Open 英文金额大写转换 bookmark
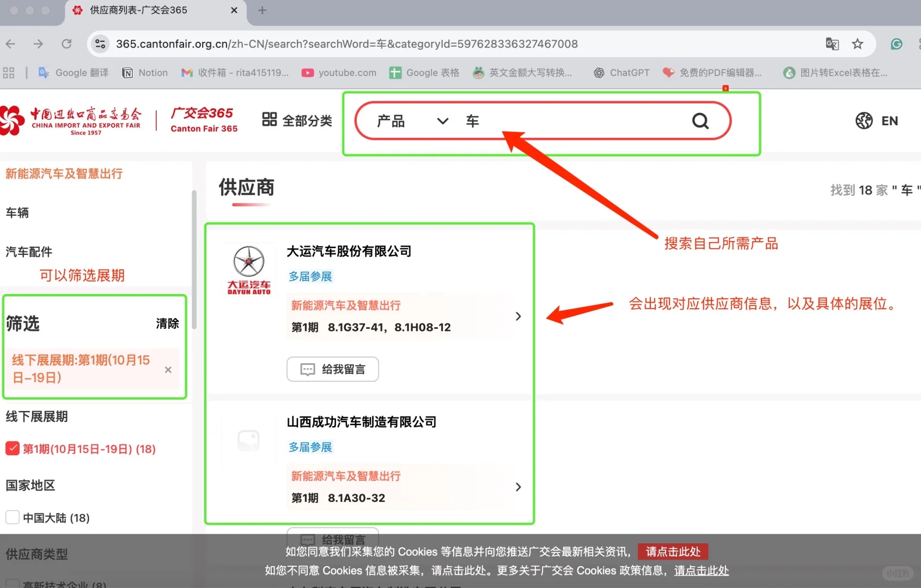921x588 pixels. point(522,73)
